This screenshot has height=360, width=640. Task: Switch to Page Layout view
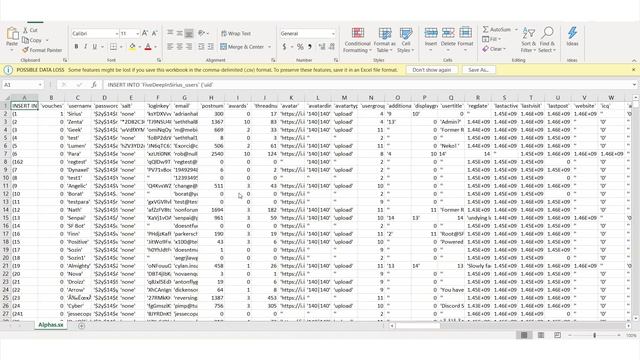tap(541, 335)
